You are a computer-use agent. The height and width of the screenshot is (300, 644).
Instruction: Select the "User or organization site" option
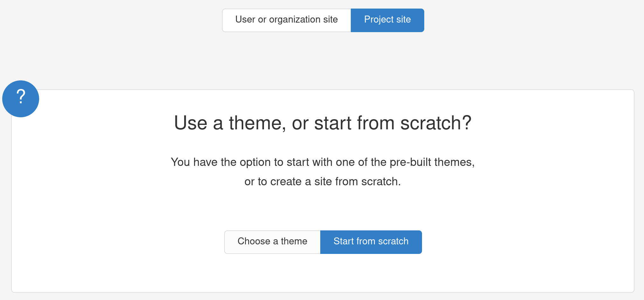(x=287, y=20)
